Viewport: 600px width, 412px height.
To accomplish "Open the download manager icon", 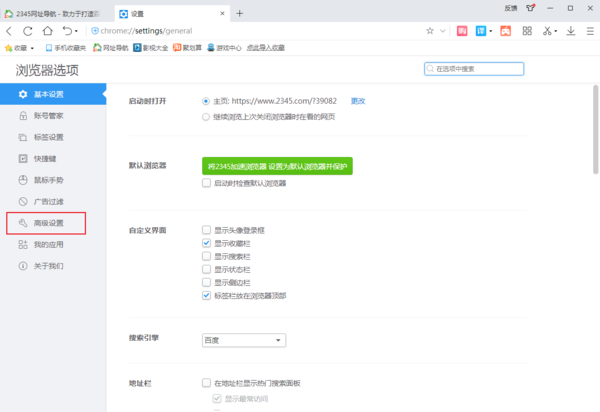I will point(571,31).
